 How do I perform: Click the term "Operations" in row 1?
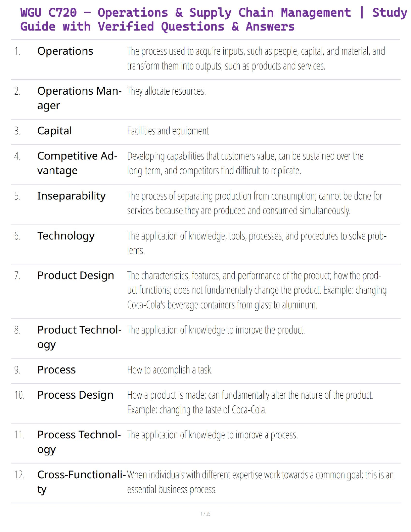(x=65, y=51)
